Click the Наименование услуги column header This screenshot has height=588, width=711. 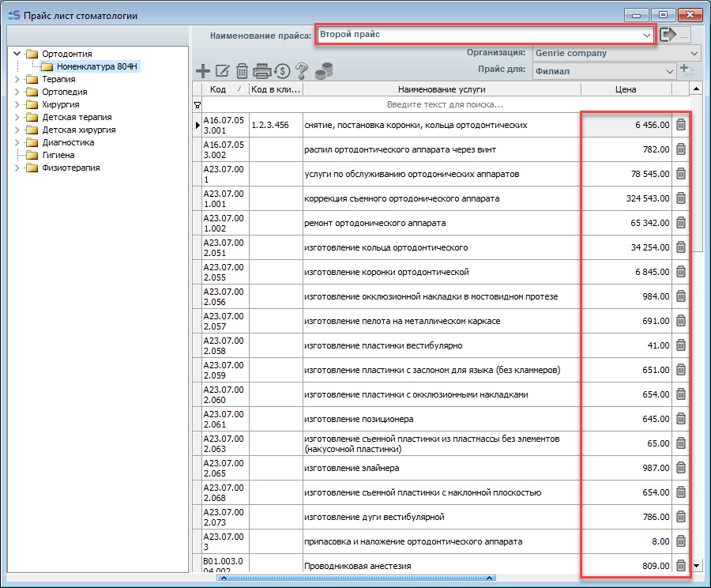(x=441, y=89)
